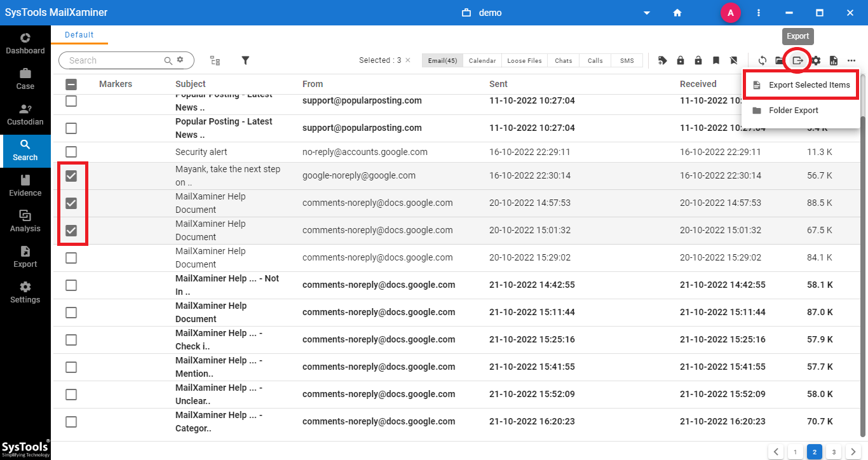Open the Dashboard sidebar section
This screenshot has width=868, height=460.
(25, 43)
